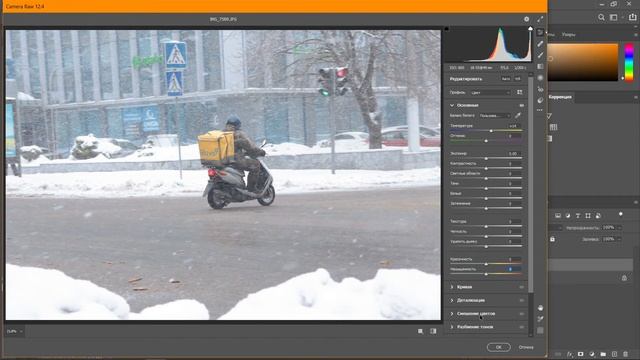The image size is (640, 360).
Task: Create new adjustment layer icon
Action: (x=592, y=354)
